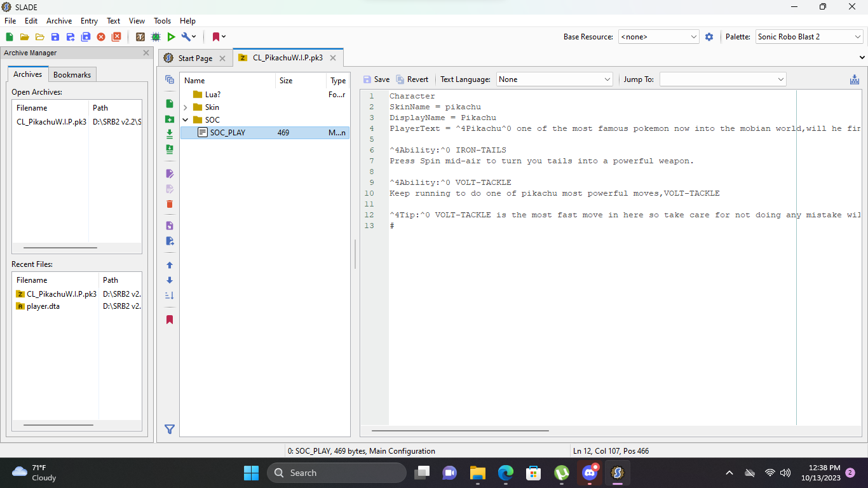Revert the text entry changes via Revert button
868x488 pixels.
point(412,79)
